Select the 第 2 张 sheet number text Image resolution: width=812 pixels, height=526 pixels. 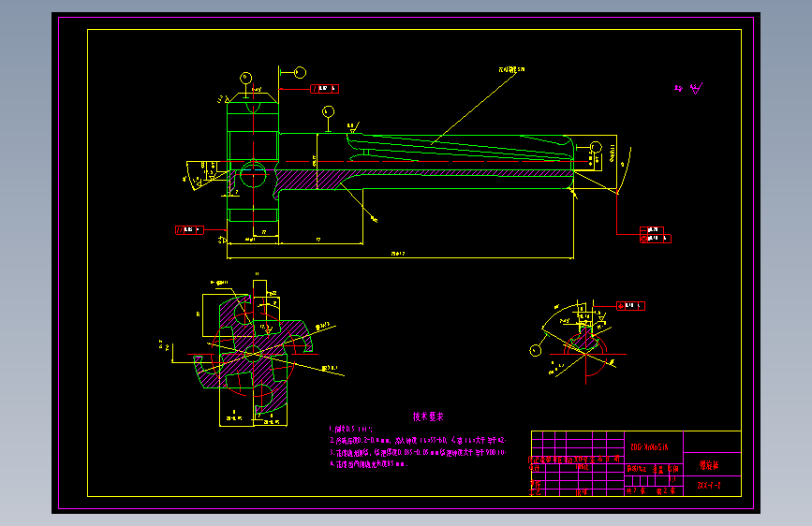[666, 490]
